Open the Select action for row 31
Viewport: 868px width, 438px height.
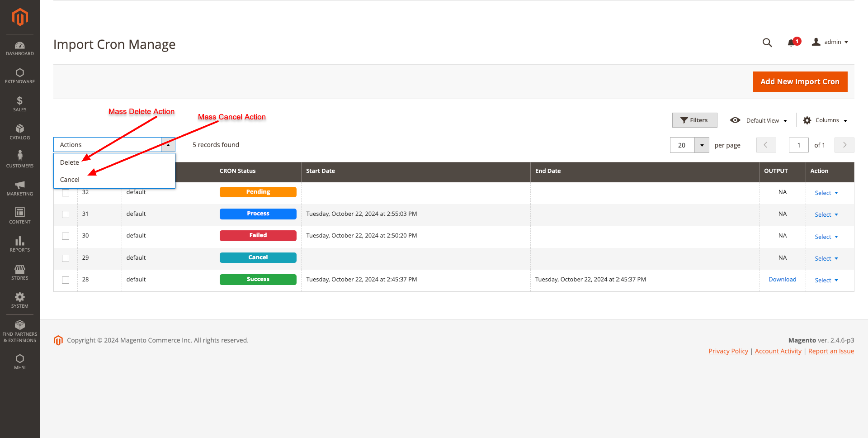(x=826, y=214)
